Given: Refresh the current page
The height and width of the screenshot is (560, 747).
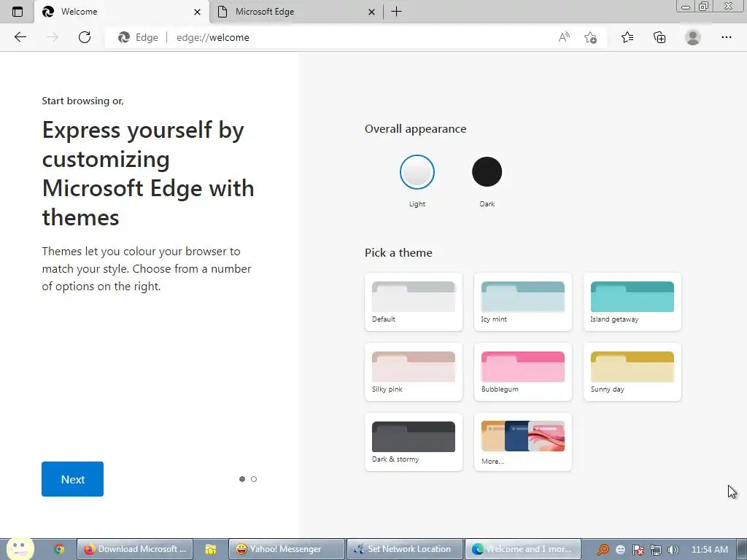Looking at the screenshot, I should tap(85, 37).
